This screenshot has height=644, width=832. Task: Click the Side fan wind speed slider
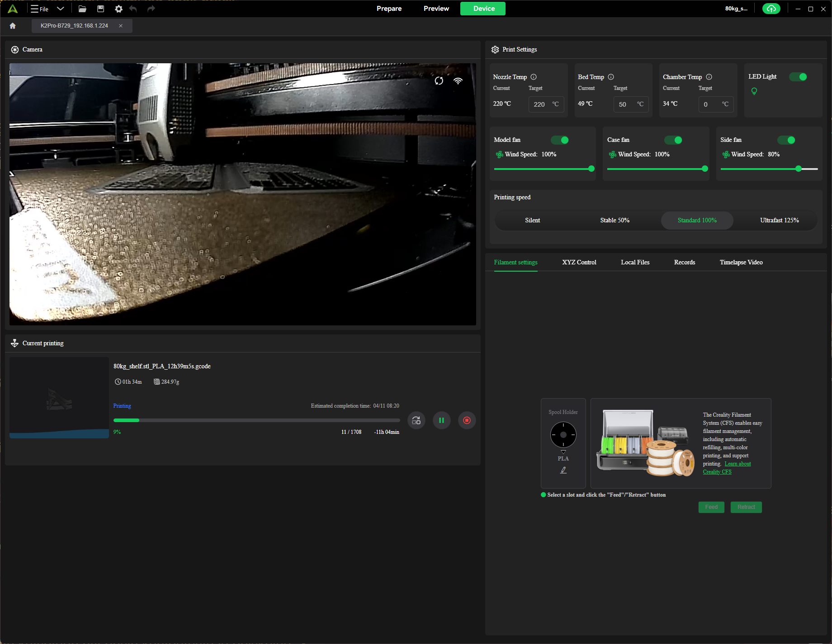799,169
